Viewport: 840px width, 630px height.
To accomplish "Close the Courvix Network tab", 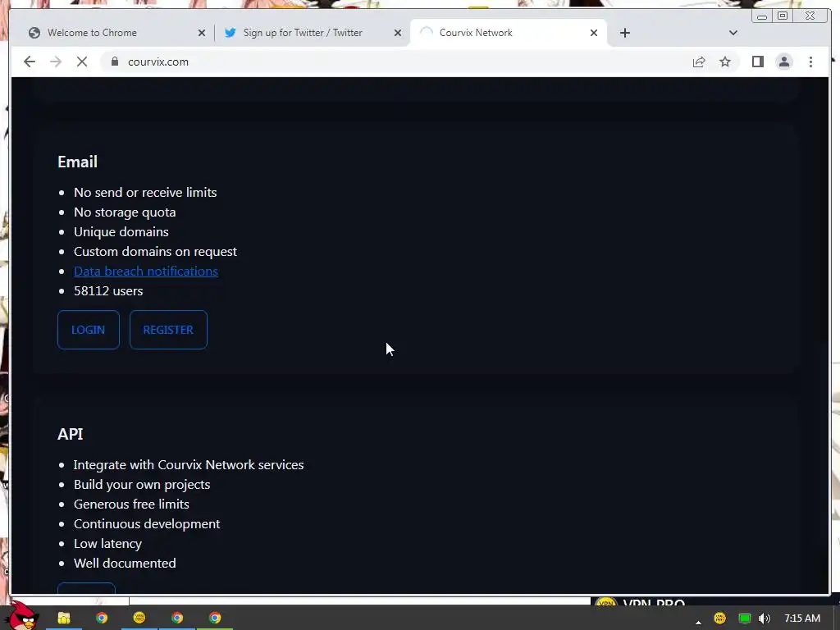I will pos(594,33).
